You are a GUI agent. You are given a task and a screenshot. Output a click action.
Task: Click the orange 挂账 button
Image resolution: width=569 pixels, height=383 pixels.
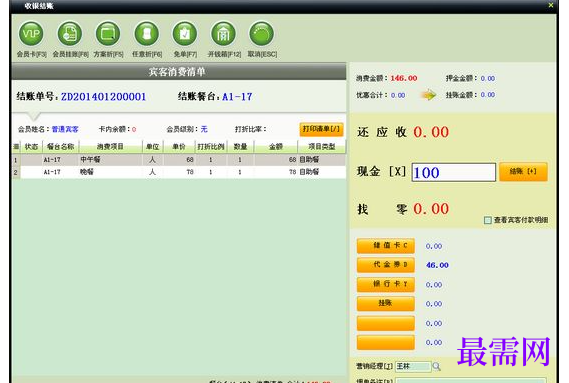click(385, 303)
